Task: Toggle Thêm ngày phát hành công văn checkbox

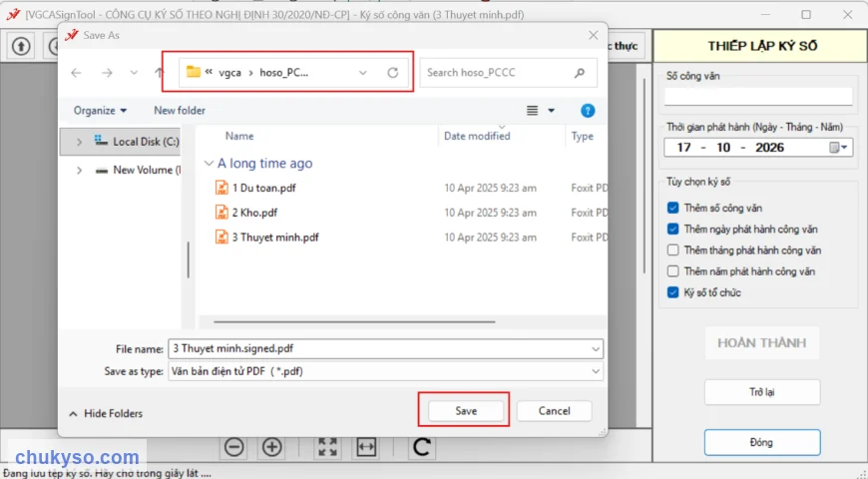Action: [x=673, y=229]
